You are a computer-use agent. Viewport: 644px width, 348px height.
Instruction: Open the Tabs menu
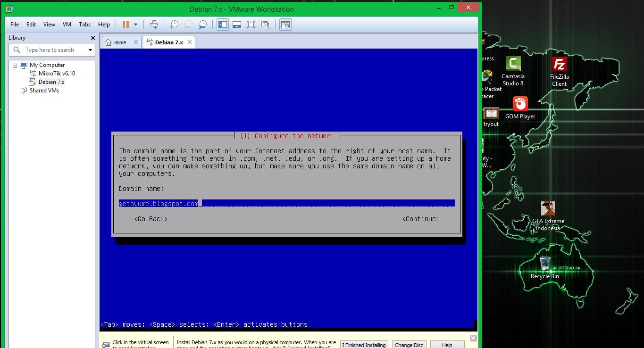pos(85,25)
